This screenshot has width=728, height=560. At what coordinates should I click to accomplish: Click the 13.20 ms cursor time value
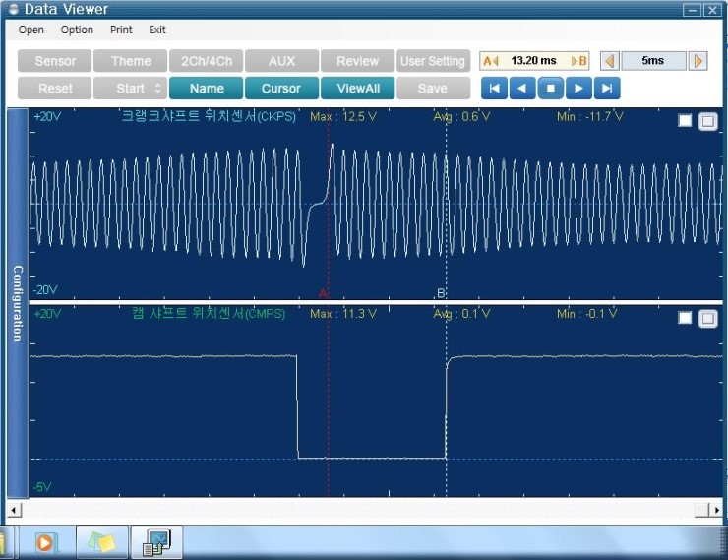(x=533, y=61)
